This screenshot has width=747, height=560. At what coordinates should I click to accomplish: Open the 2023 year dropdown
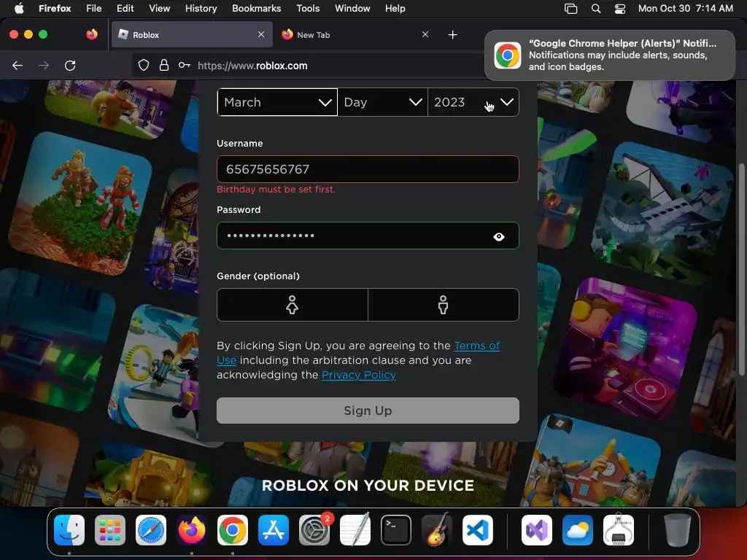(x=473, y=102)
